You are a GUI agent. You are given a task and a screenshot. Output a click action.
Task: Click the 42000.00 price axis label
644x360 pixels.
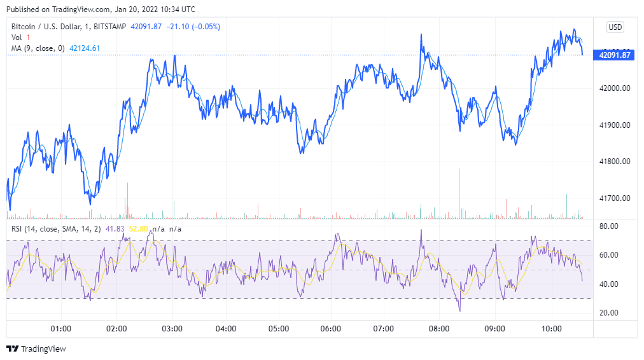tap(615, 88)
